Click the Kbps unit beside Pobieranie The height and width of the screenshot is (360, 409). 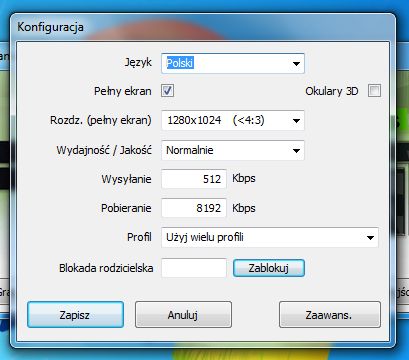(244, 208)
